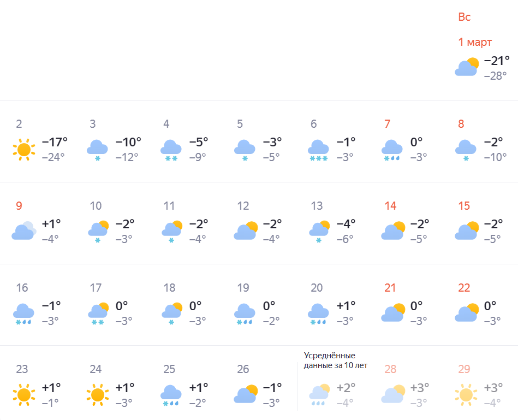
Task: Click the faded sun icon on day 29
Action: [466, 393]
